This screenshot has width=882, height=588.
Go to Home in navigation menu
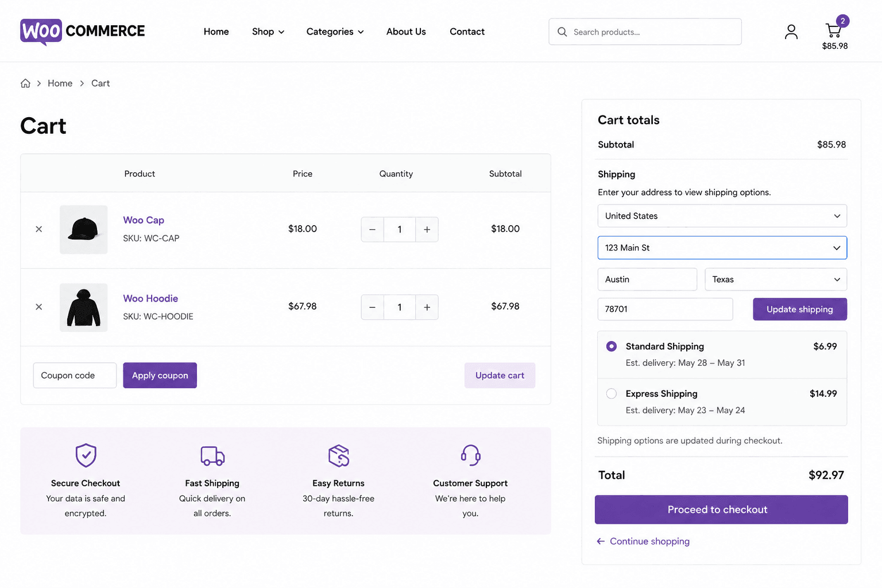pos(216,32)
